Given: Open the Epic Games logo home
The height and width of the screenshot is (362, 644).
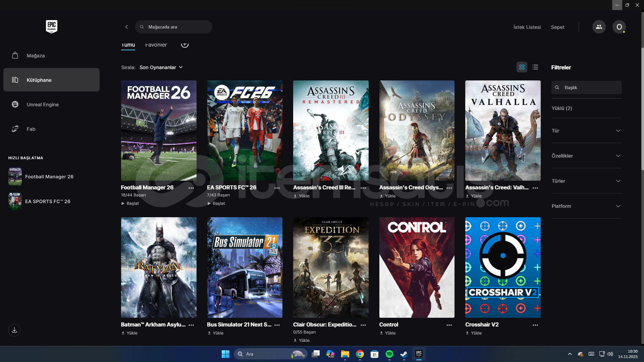Looking at the screenshot, I should (x=51, y=26).
